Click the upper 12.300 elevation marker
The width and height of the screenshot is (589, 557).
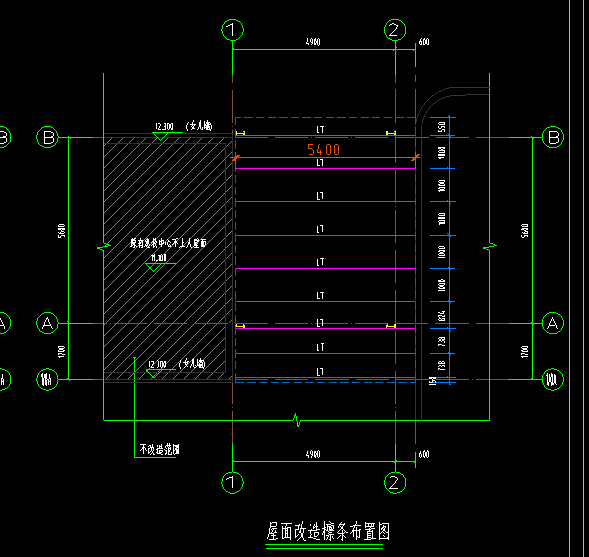tap(164, 127)
